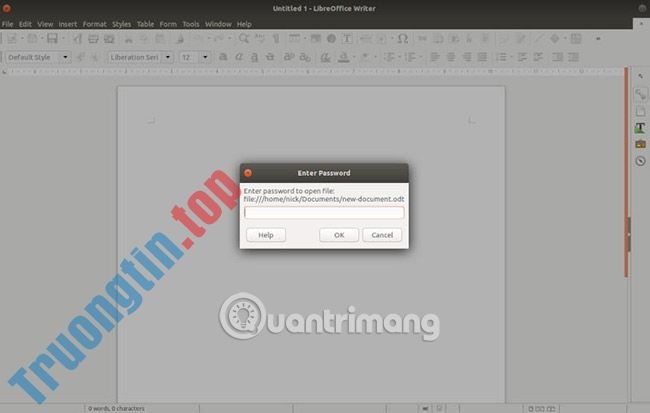Toggle Print Preview icon

[109, 39]
